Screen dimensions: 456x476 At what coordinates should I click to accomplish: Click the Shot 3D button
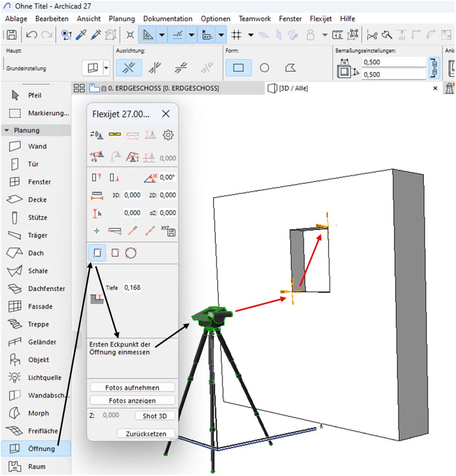point(155,416)
